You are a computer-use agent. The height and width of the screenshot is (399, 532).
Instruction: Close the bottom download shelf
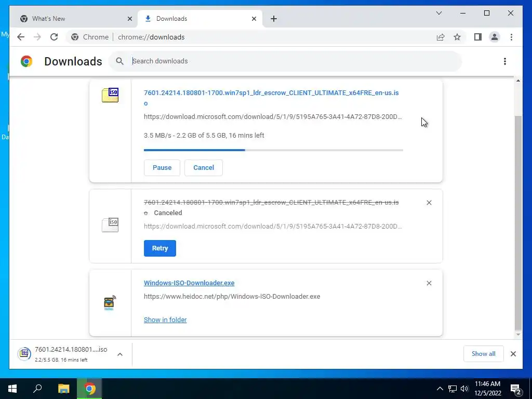click(x=513, y=354)
